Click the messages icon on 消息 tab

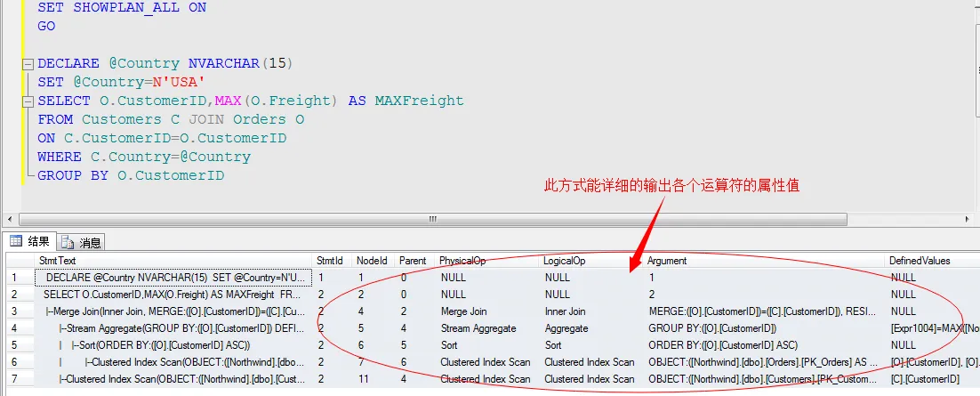coord(68,242)
